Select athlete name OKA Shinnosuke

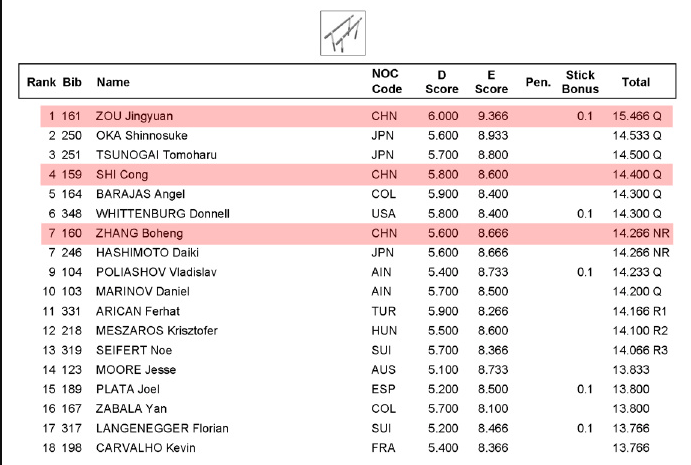[x=142, y=135]
